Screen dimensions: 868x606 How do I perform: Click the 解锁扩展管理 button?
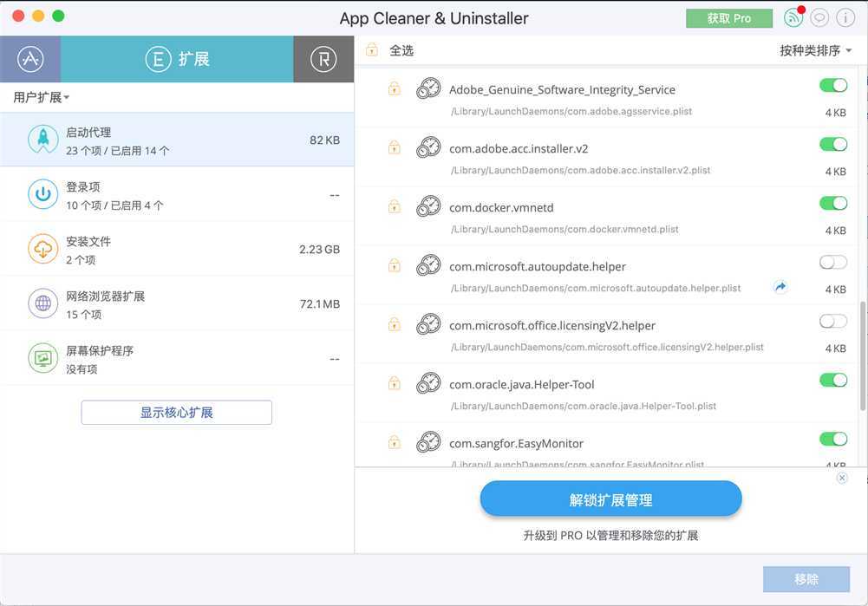(610, 498)
